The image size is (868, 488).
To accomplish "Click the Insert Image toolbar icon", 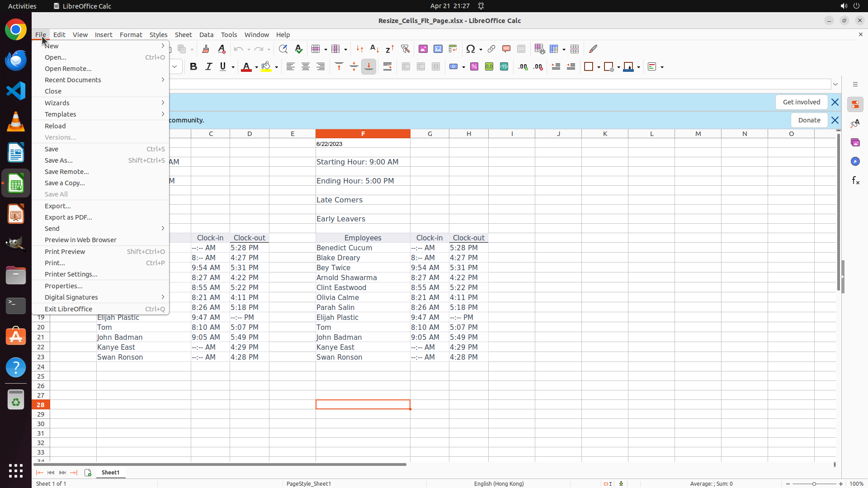I will (423, 49).
